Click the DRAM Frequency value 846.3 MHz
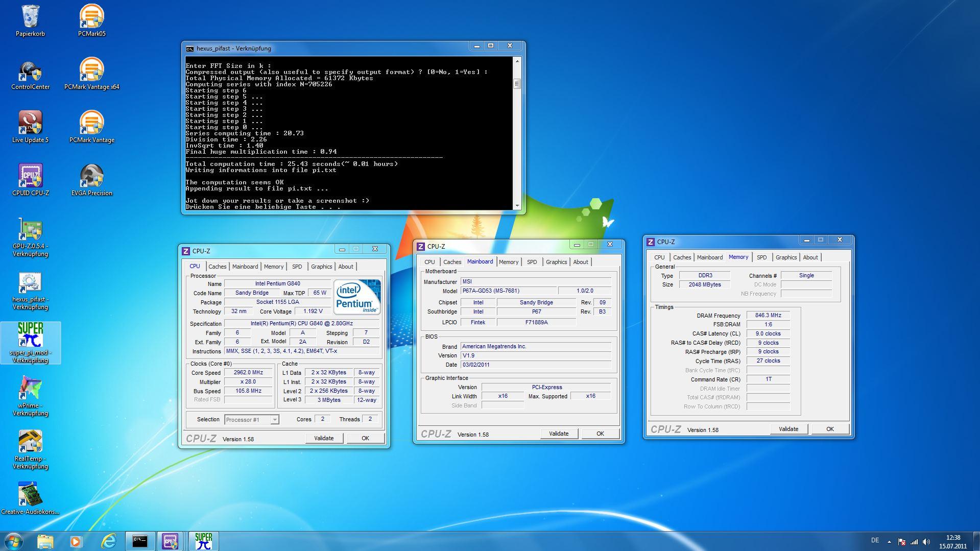 pyautogui.click(x=768, y=316)
